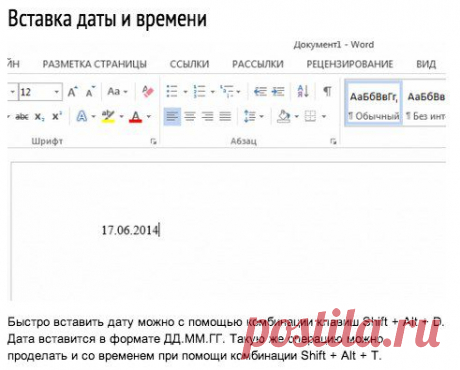Toggle strikethrough formatting (abc)
The height and width of the screenshot is (370, 460).
tap(22, 117)
